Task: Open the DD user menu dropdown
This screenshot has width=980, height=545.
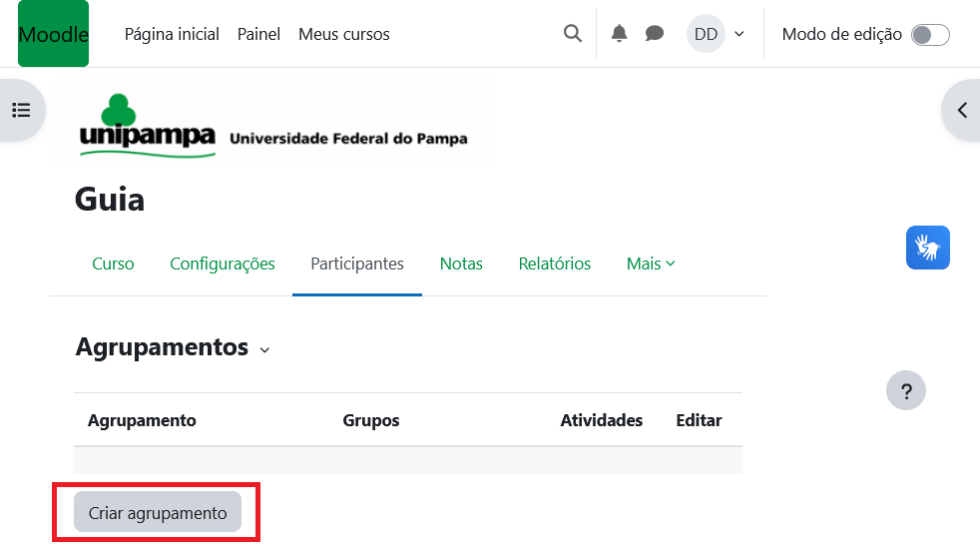Action: pyautogui.click(x=717, y=34)
